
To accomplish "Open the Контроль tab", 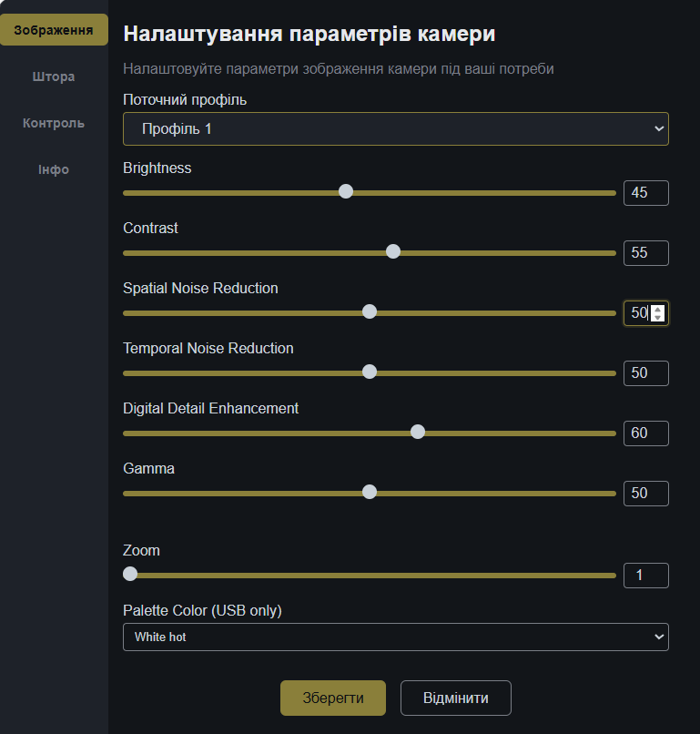I will (54, 123).
